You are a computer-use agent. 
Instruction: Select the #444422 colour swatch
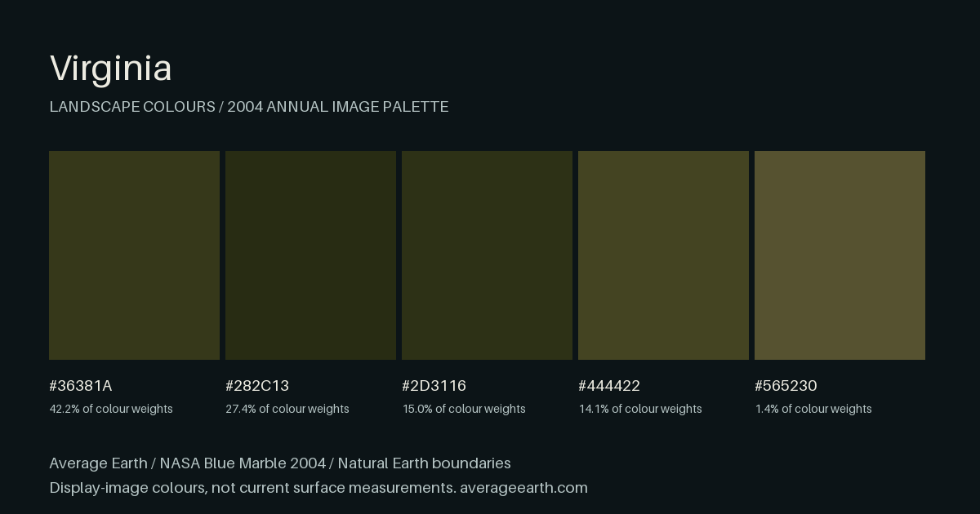click(663, 255)
